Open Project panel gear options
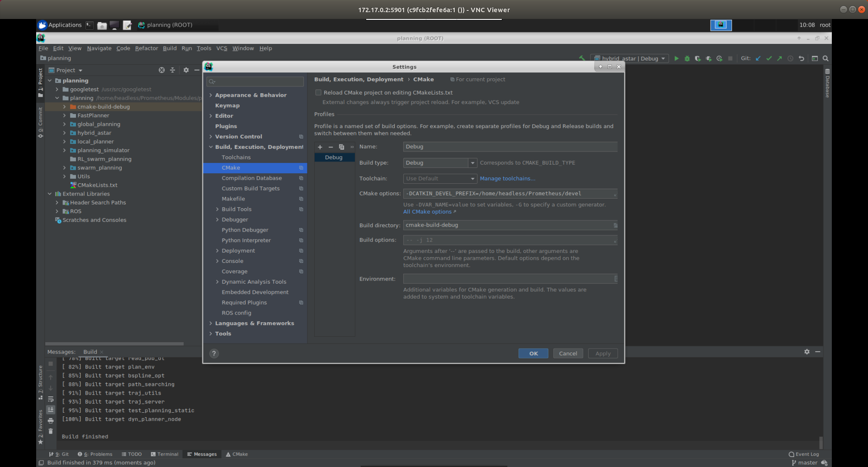The width and height of the screenshot is (868, 467). [186, 70]
